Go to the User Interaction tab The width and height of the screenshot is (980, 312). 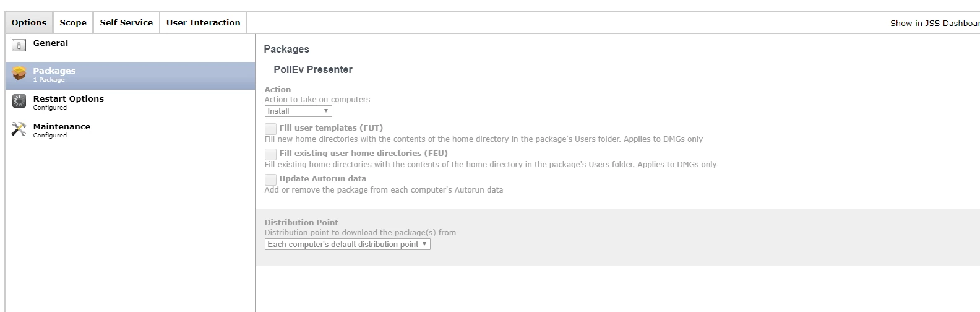click(203, 22)
